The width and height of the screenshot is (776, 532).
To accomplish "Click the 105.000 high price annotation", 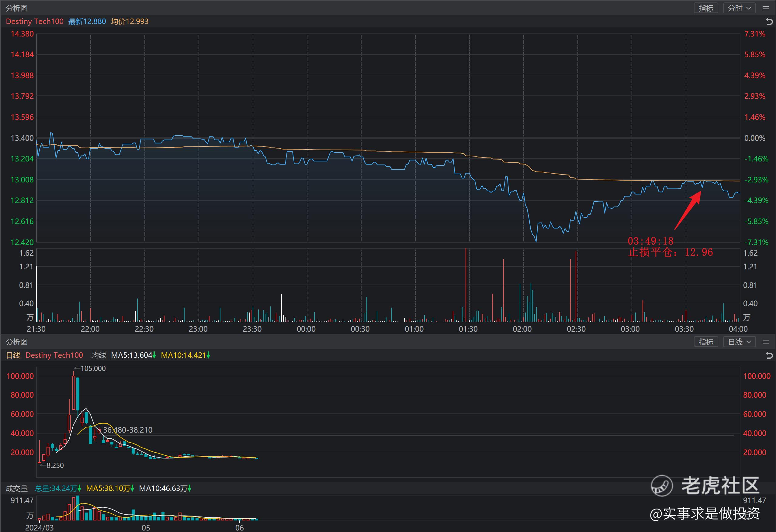I will point(90,368).
